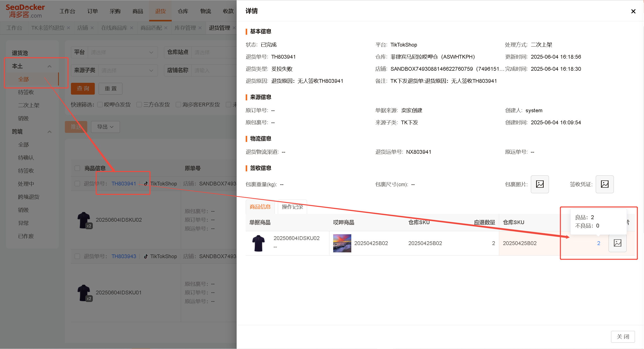This screenshot has width=644, height=349.
Task: Close the 库存管理 tab
Action: (200, 28)
